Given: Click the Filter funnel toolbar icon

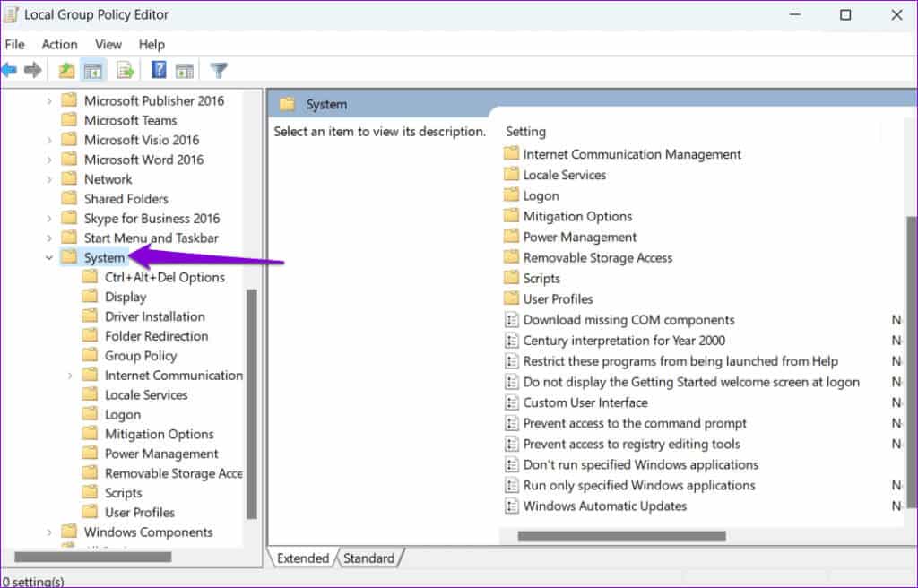Looking at the screenshot, I should tap(219, 71).
